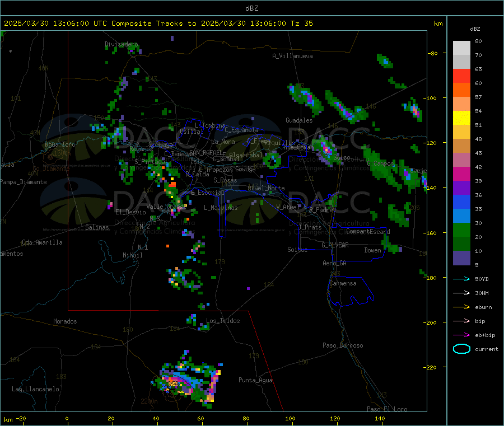
Task: Click the Pampa_Diamante map label
Action: (x=24, y=182)
